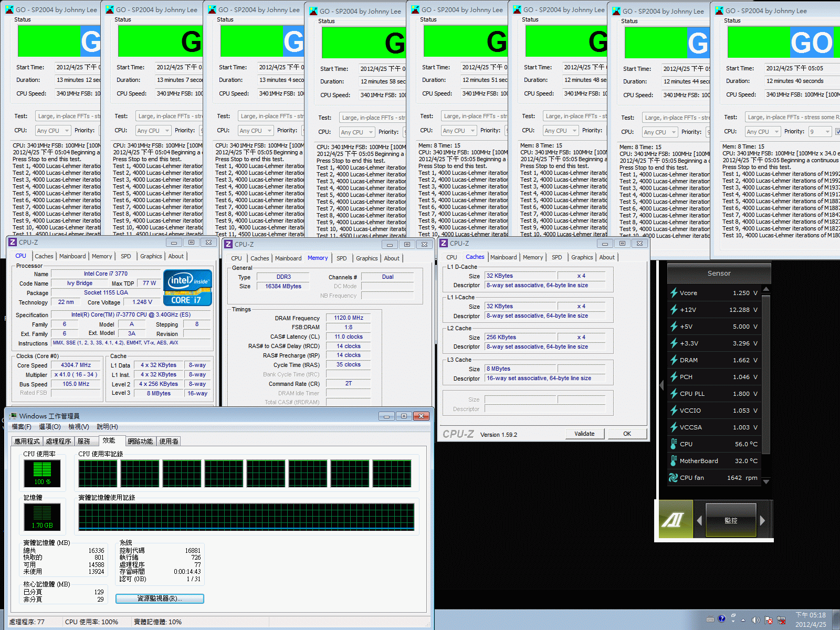Viewport: 840px width, 630px height.
Task: Click sensor panel scroll up arrow
Action: 766,289
